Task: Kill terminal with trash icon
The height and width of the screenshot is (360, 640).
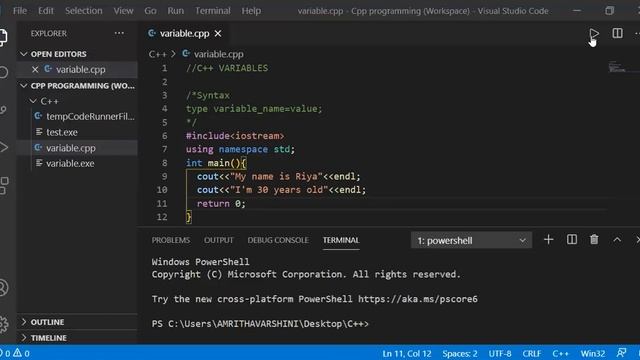Action: click(x=594, y=240)
